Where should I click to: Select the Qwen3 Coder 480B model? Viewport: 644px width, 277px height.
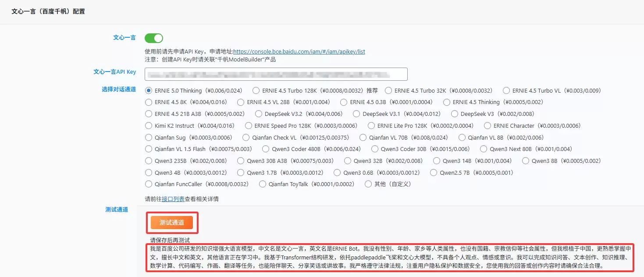[265, 148]
